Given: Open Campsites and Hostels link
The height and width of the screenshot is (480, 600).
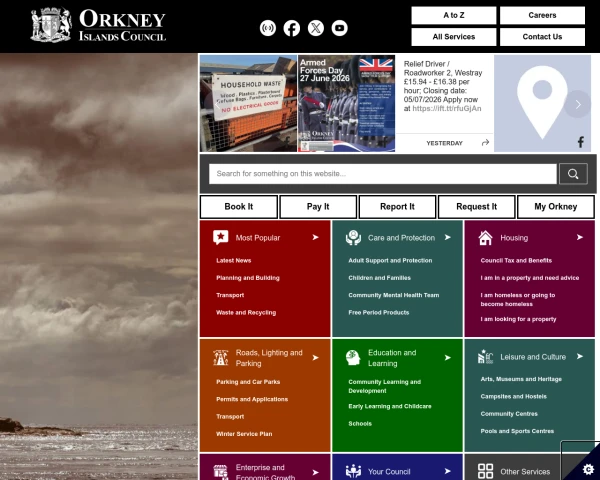Looking at the screenshot, I should (x=514, y=397).
